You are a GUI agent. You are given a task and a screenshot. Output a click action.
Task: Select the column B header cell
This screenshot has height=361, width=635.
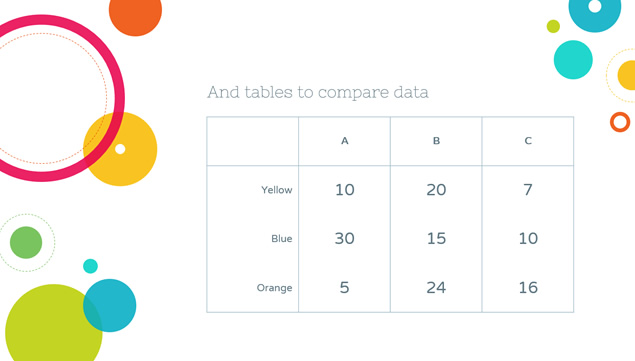pyautogui.click(x=436, y=141)
